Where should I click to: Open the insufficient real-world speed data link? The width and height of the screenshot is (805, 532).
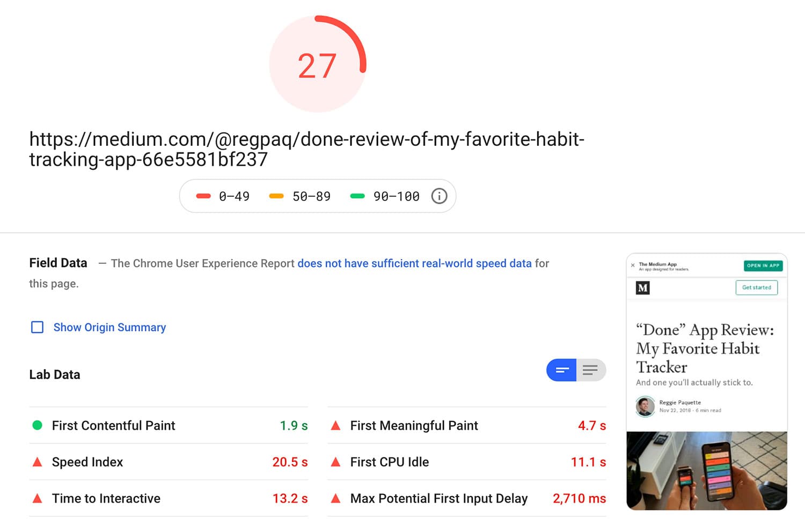coord(414,263)
